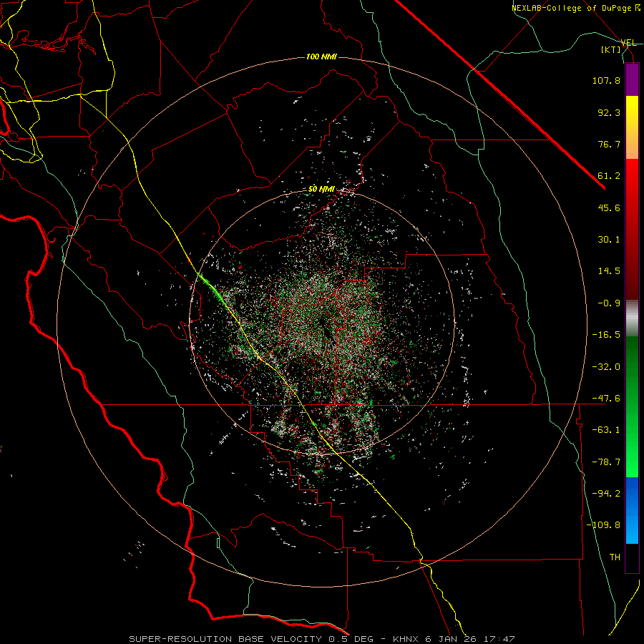The image size is (644, 644).
Task: Click the 100 NMI range ring label
Action: click(x=321, y=57)
